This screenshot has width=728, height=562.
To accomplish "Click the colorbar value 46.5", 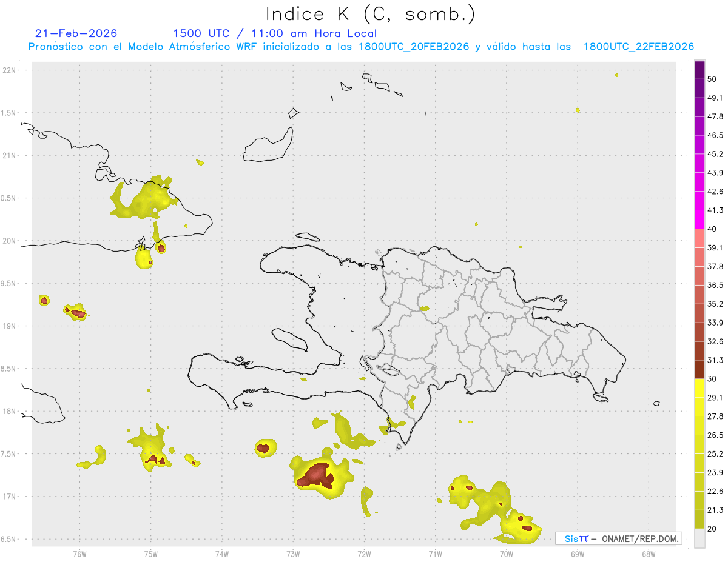I will point(715,135).
